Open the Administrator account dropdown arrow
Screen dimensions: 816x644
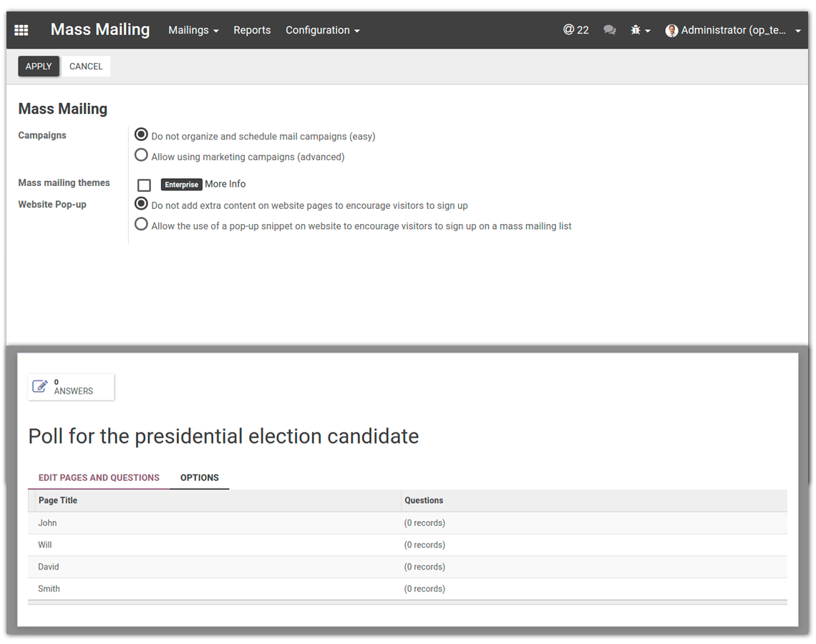tap(797, 30)
